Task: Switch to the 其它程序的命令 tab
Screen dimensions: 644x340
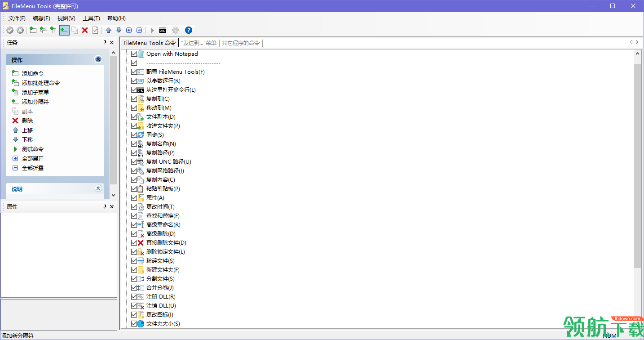Action: coord(241,43)
